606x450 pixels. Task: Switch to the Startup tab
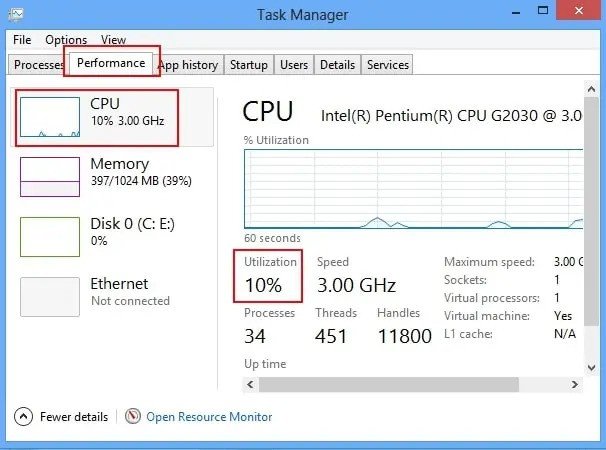[x=248, y=65]
